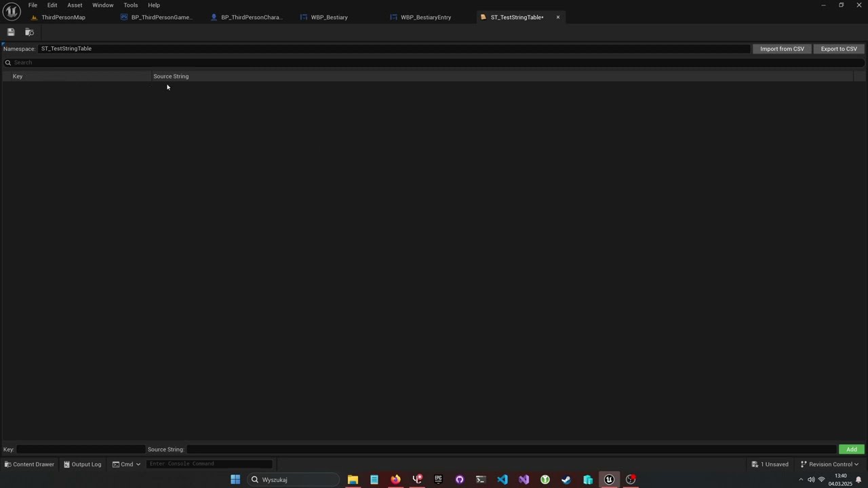868x488 pixels.
Task: Save the string table asset
Action: click(x=11, y=32)
